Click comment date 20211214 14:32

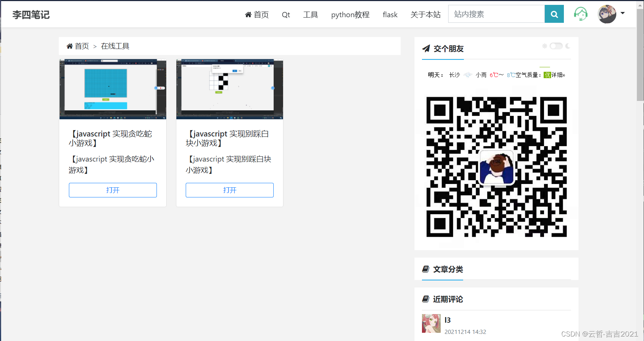tap(465, 332)
